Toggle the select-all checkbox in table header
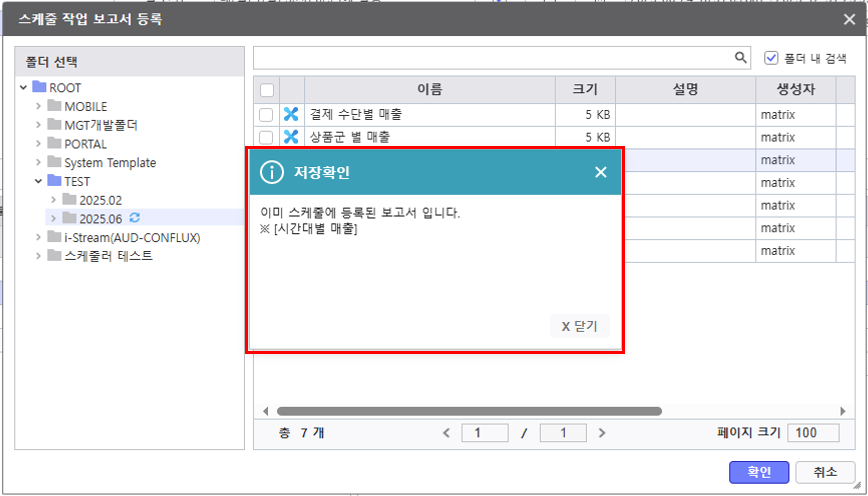The width and height of the screenshot is (868, 496). click(267, 90)
